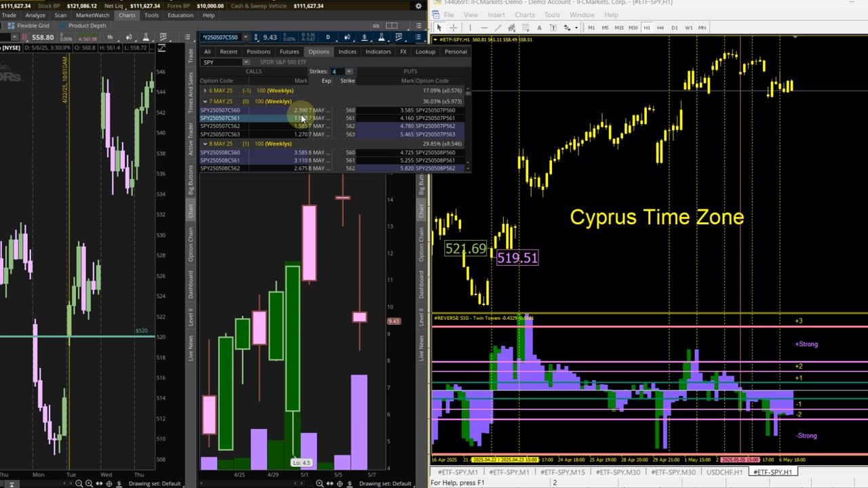The height and width of the screenshot is (488, 868).
Task: Open MT4 arrows tool dropdown arrow
Action: tap(576, 28)
